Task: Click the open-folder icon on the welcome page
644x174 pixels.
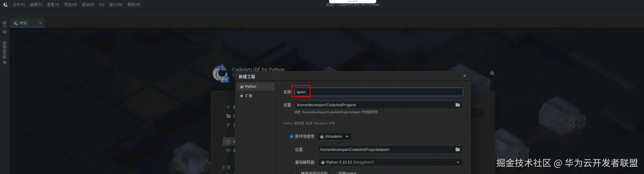Action: point(228,116)
